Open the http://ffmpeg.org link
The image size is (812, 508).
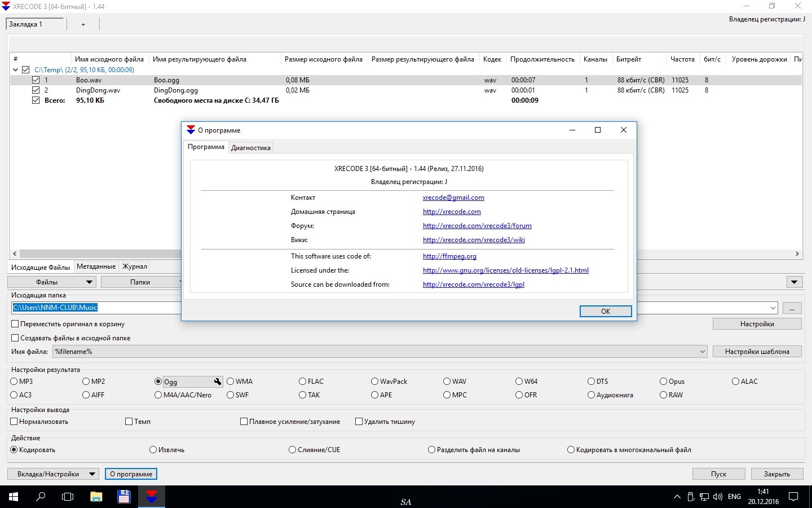449,256
